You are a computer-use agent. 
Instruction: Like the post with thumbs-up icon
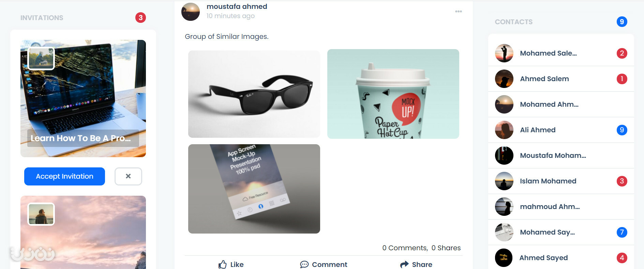(x=223, y=264)
